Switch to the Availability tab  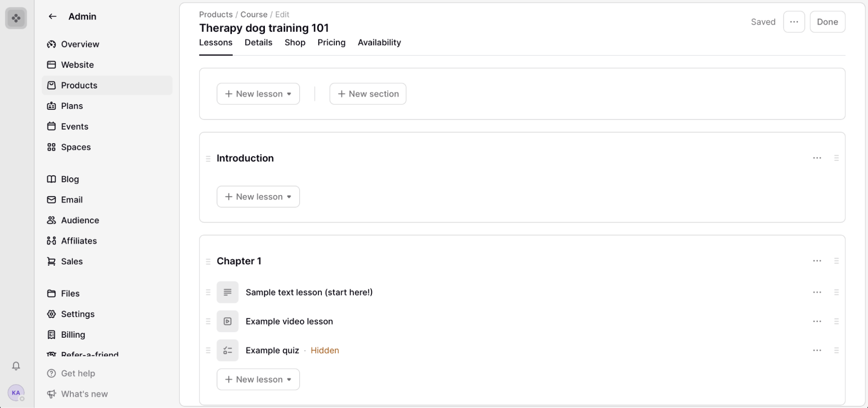379,43
